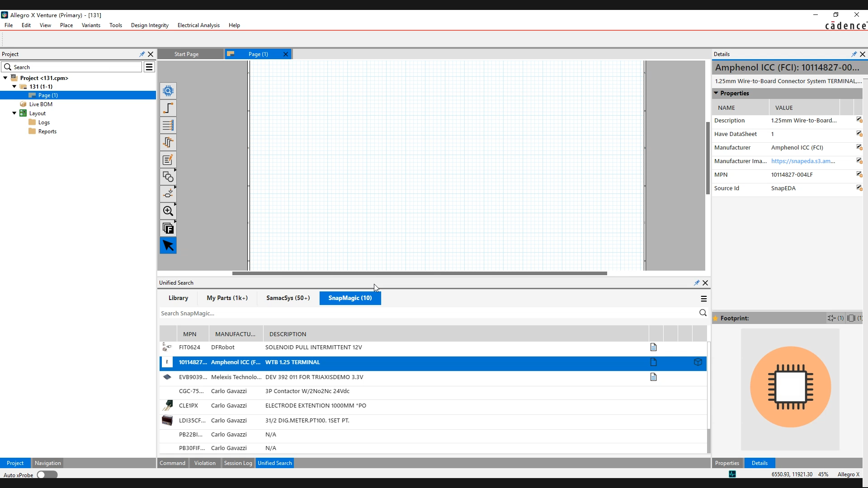
Task: Open the Design Integrity menu
Action: [x=150, y=25]
